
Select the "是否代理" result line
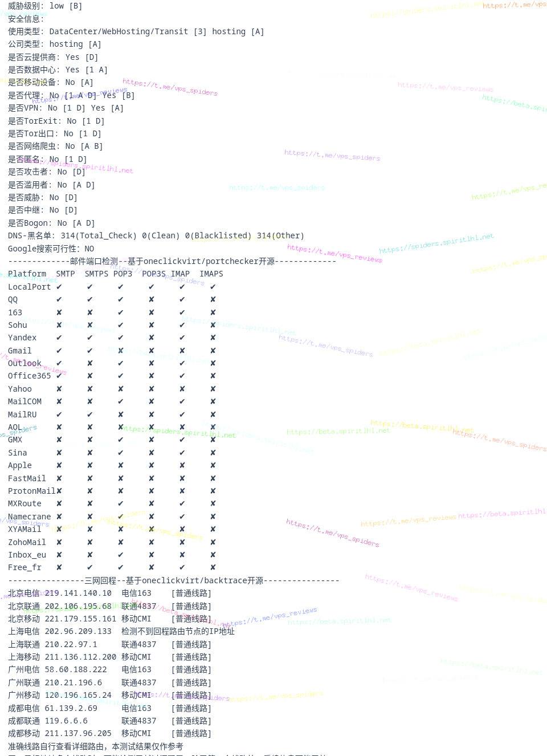[x=71, y=95]
